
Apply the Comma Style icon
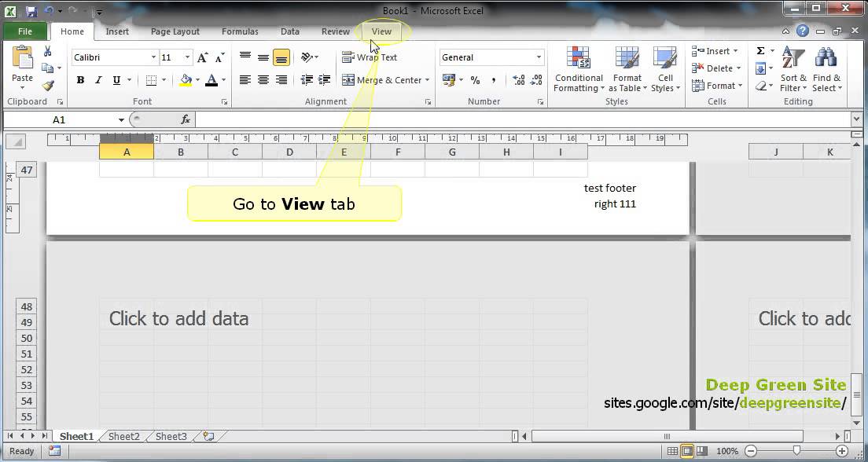click(493, 80)
